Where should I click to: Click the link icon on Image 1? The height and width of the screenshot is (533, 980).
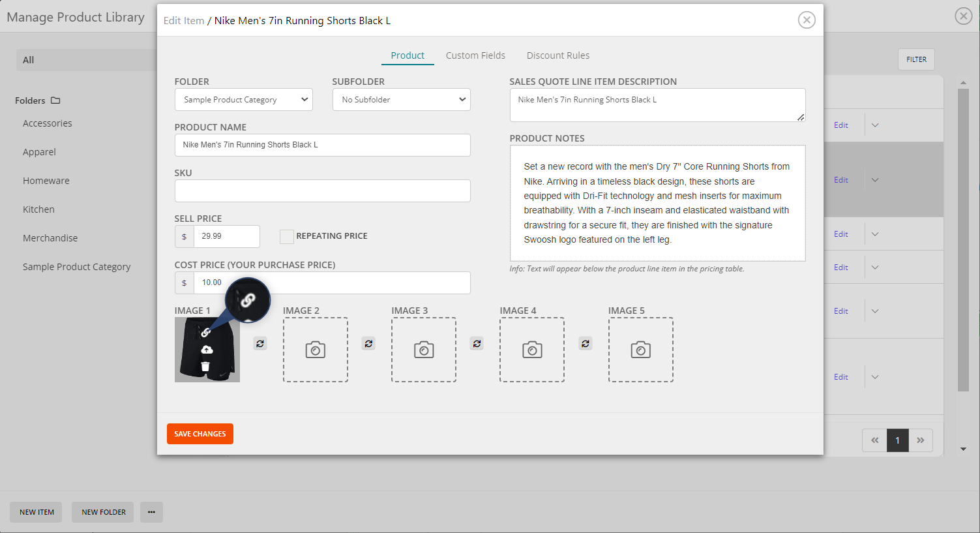(x=207, y=332)
